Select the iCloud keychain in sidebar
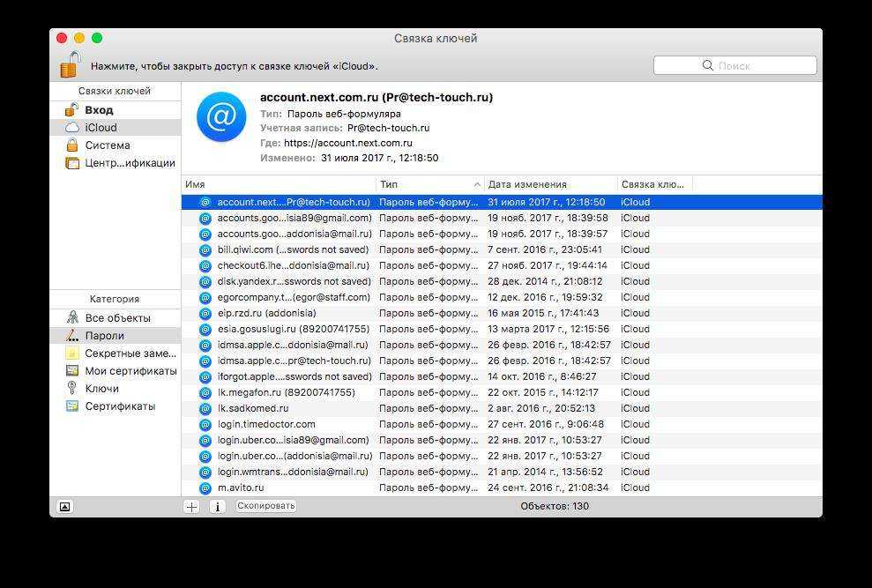 click(116, 128)
